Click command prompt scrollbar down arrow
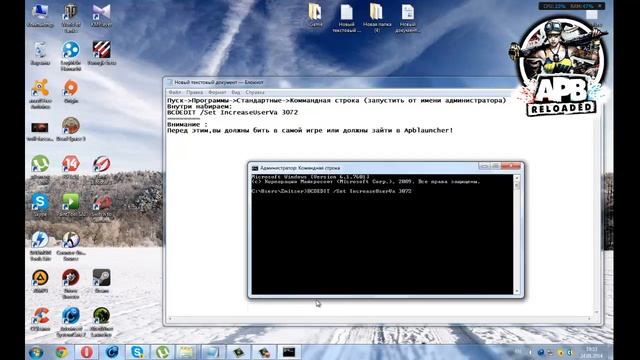640x360 pixels. 517,291
